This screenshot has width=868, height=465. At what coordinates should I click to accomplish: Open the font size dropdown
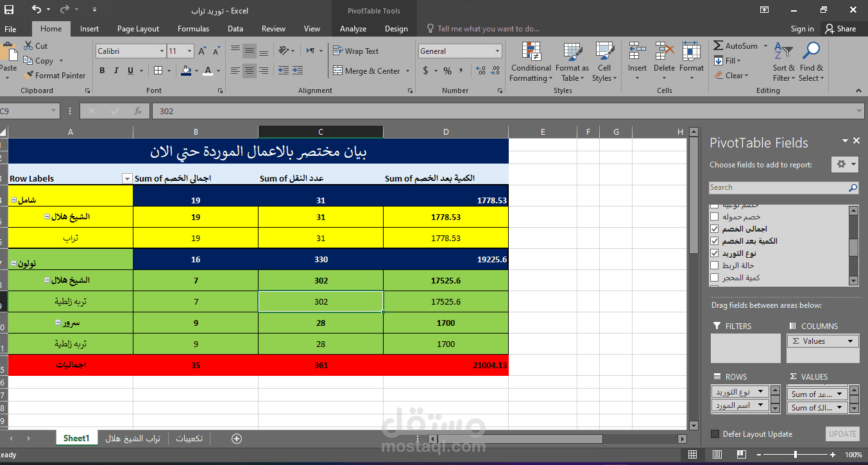(189, 51)
